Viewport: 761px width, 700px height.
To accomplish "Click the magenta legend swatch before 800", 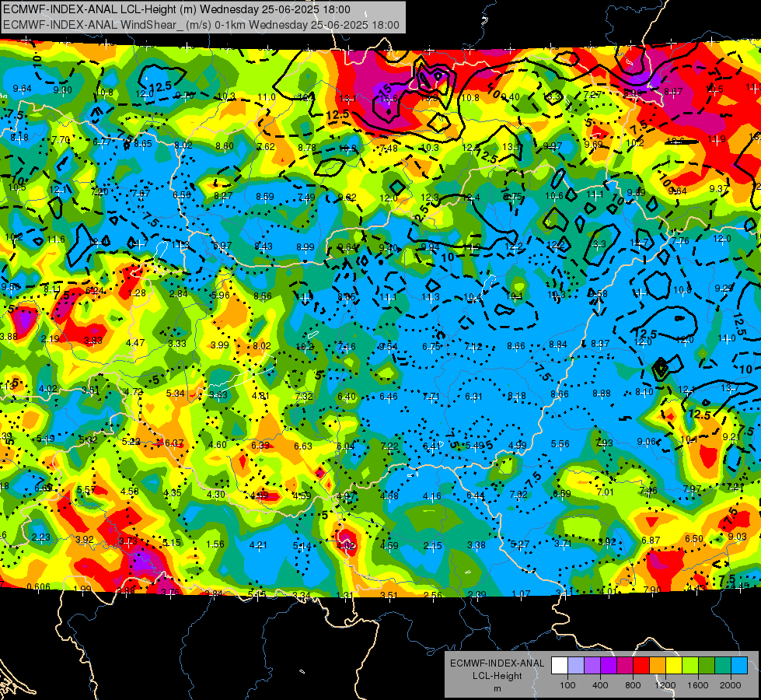I will point(625,666).
